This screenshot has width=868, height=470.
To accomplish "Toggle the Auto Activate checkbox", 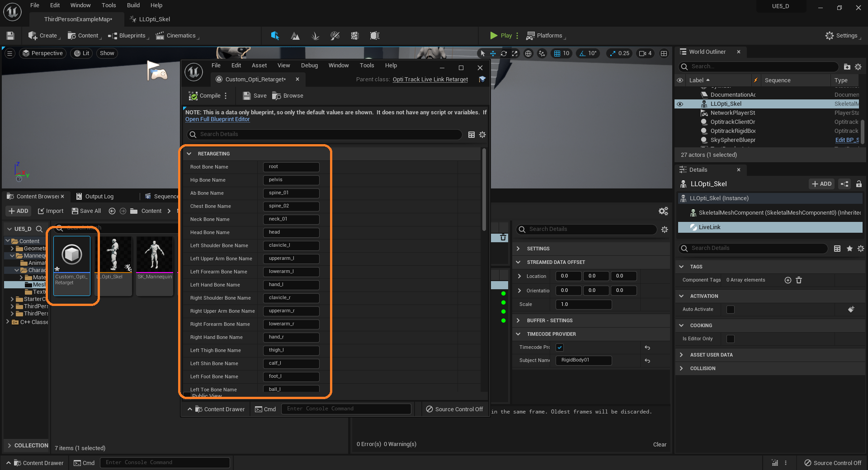I will click(730, 310).
